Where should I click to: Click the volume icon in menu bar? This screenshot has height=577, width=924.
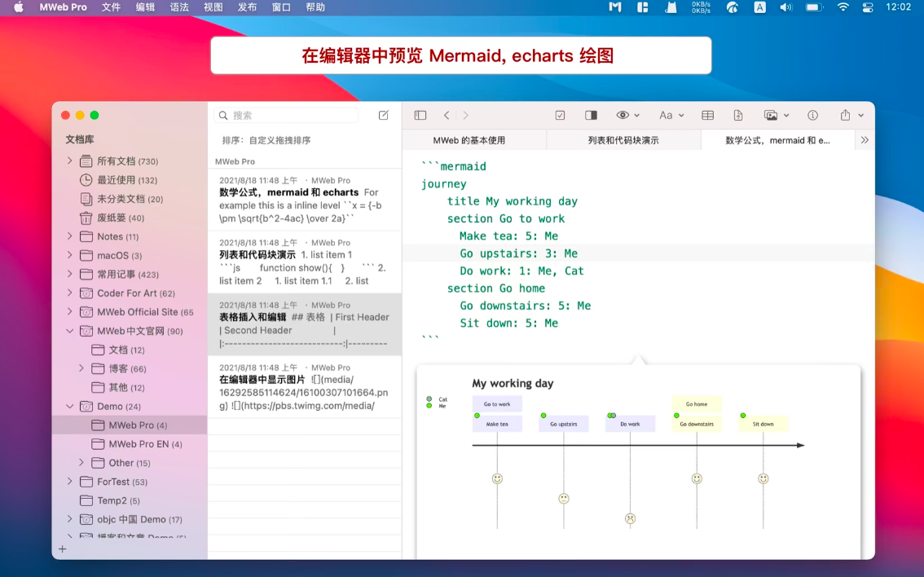[x=786, y=7]
